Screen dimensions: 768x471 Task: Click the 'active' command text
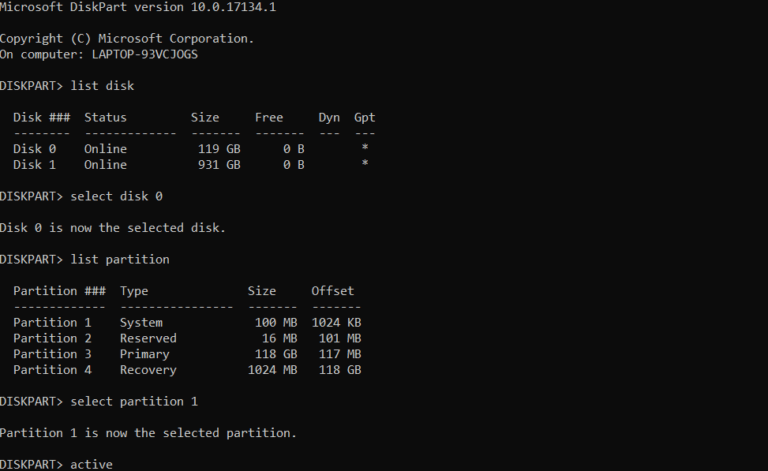tap(92, 464)
